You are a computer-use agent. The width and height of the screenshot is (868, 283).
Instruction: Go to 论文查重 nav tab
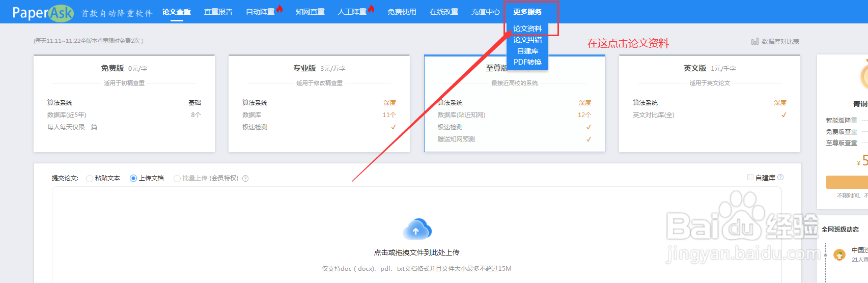(x=177, y=12)
